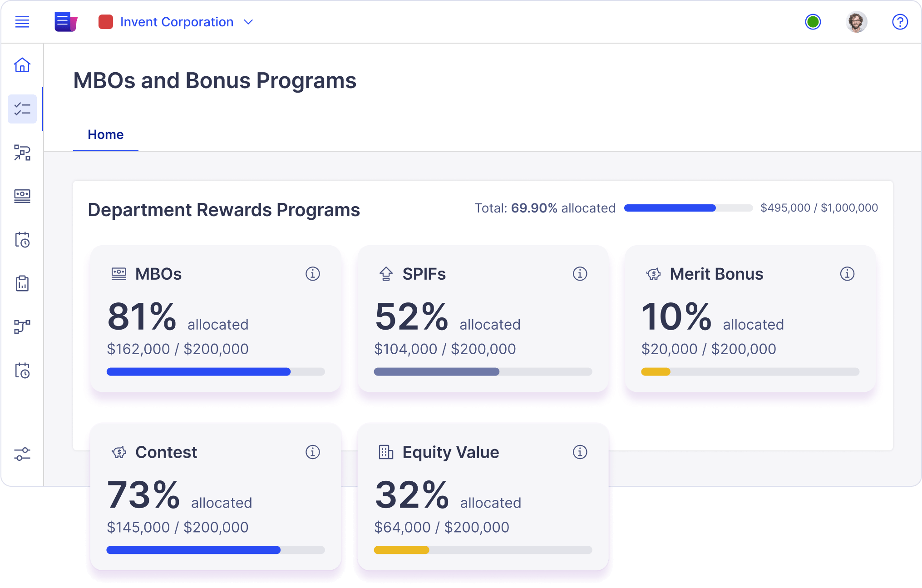
Task: Open the filter settings icon at sidebar bottom
Action: coord(22,453)
